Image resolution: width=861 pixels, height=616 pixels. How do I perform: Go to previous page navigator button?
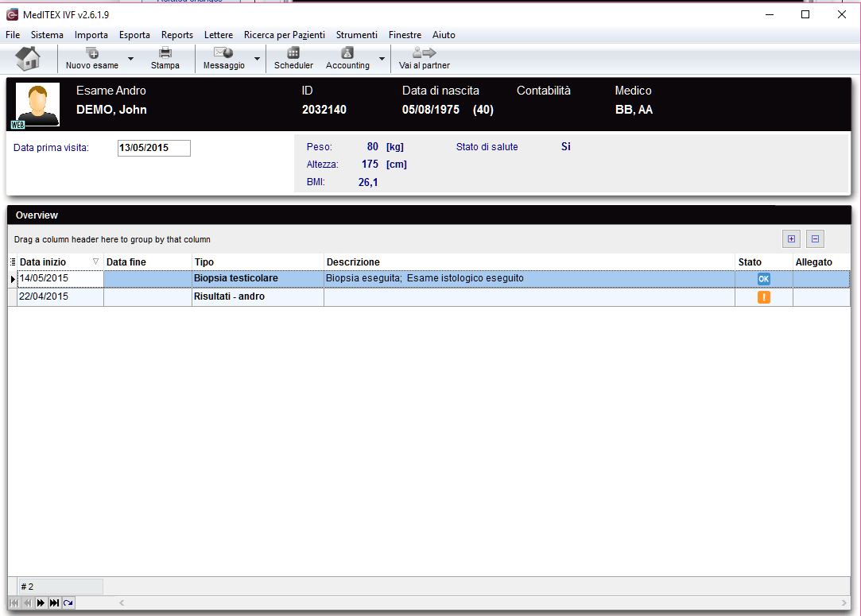[x=28, y=602]
